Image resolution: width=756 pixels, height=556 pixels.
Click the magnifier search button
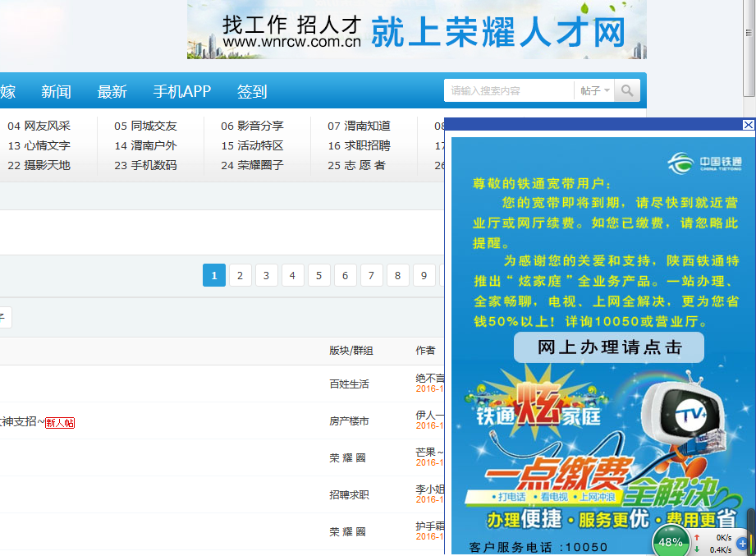627,90
